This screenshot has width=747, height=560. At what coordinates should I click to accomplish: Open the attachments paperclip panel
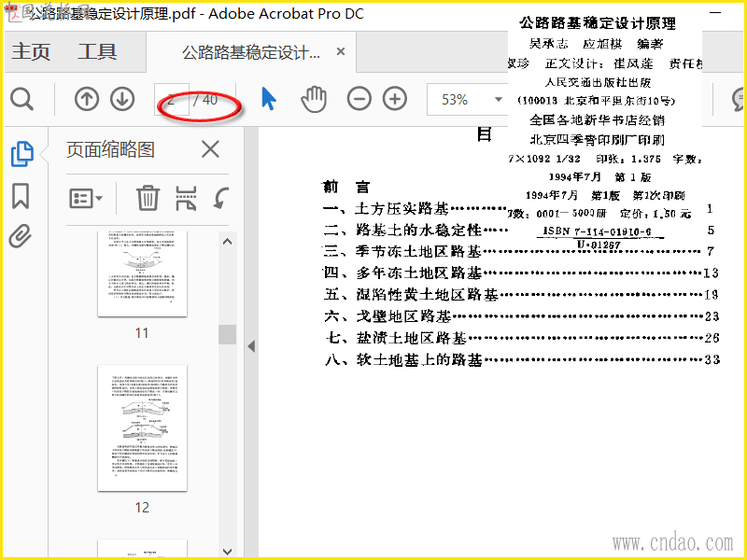coord(21,236)
